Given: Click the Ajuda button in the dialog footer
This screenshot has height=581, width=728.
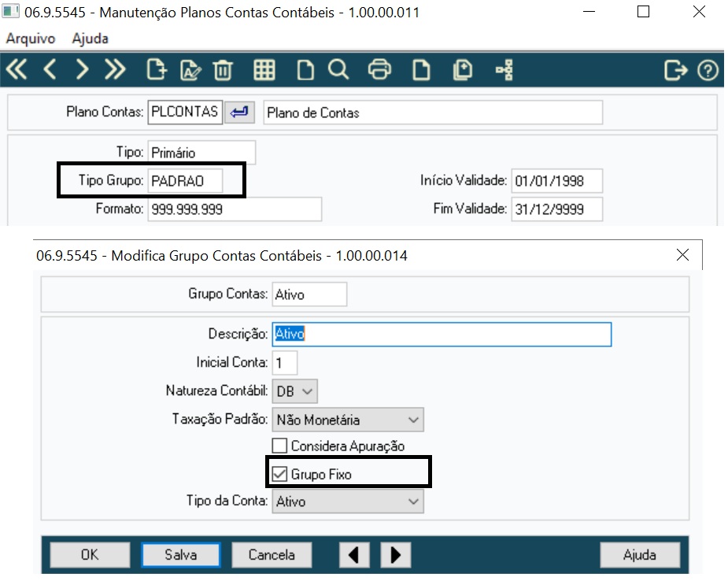Looking at the screenshot, I should [640, 554].
